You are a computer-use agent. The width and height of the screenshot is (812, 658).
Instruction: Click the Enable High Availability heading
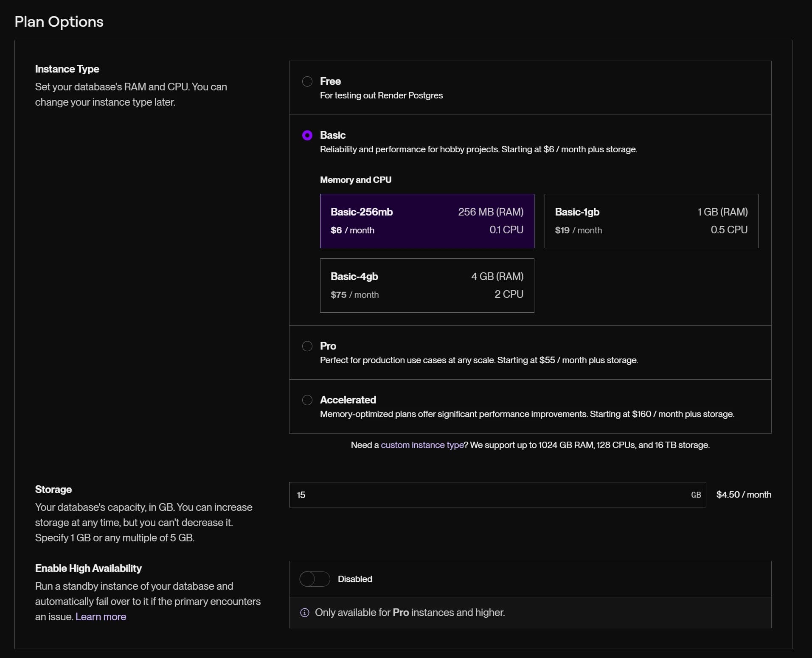tap(88, 568)
